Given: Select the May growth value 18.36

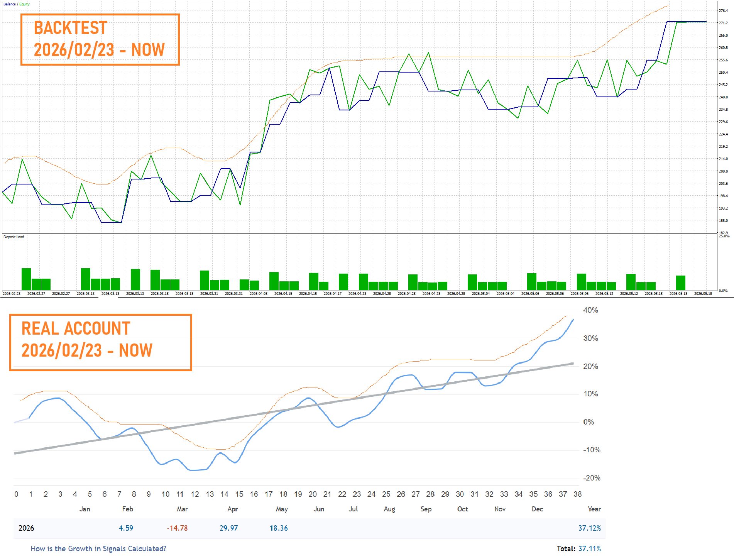Looking at the screenshot, I should [279, 528].
